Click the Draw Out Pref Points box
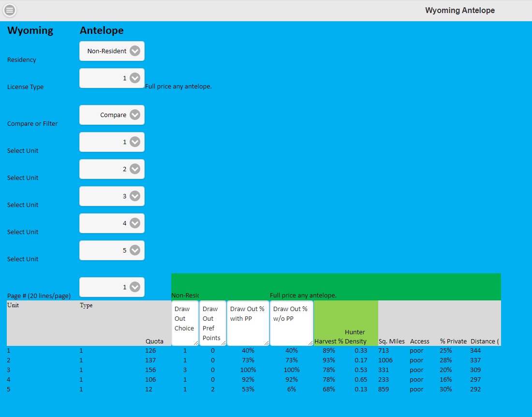The width and height of the screenshot is (532, 417). pyautogui.click(x=213, y=323)
